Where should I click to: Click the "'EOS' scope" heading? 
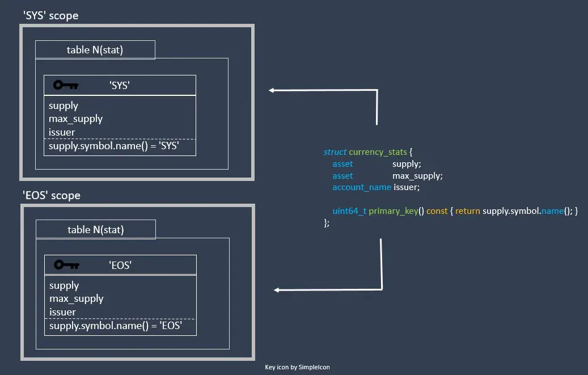(x=52, y=196)
